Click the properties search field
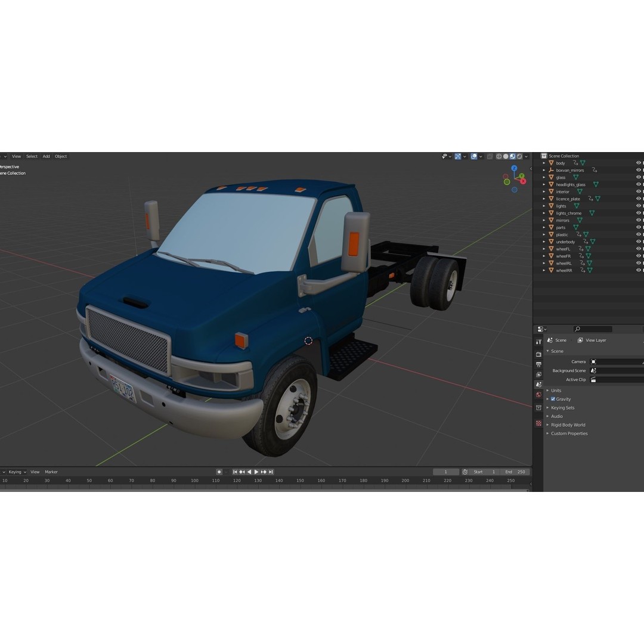The width and height of the screenshot is (644, 644). click(592, 329)
